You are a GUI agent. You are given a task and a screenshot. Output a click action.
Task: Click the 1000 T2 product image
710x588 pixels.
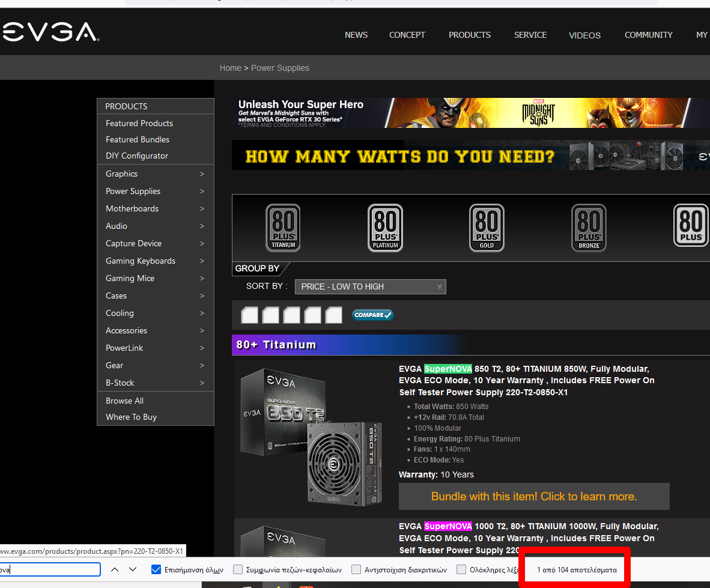tap(282, 541)
